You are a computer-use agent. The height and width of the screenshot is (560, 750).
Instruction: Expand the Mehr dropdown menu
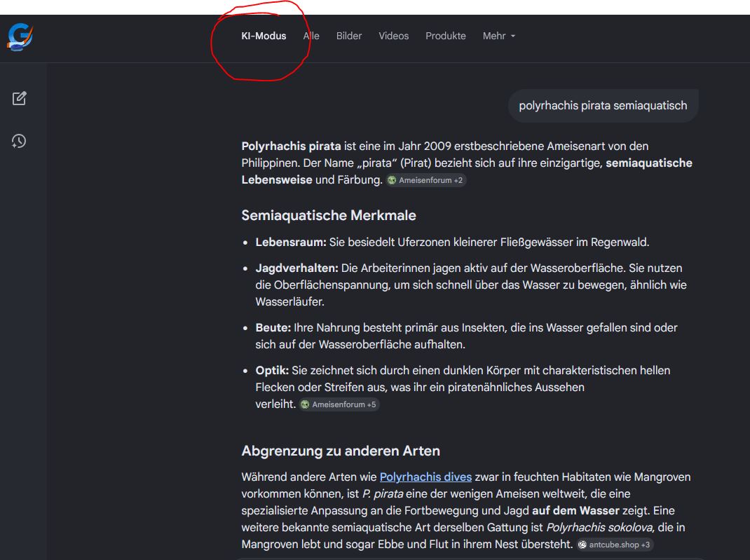(x=498, y=36)
